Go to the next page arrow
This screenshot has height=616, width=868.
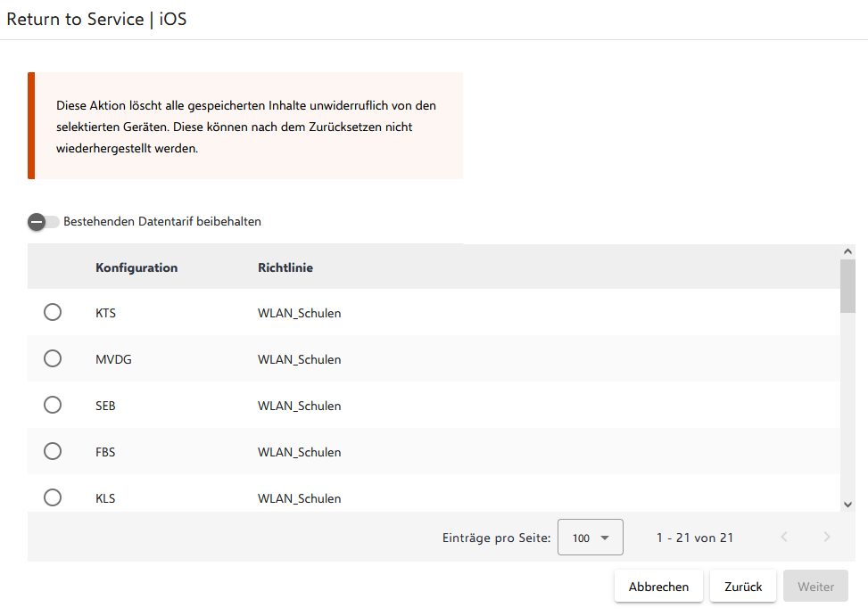click(826, 537)
